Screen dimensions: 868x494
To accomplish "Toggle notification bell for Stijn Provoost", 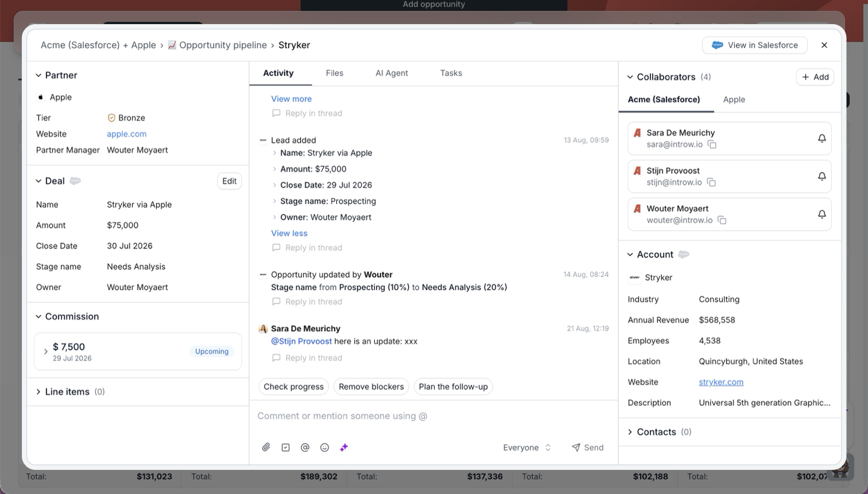I will coord(822,177).
